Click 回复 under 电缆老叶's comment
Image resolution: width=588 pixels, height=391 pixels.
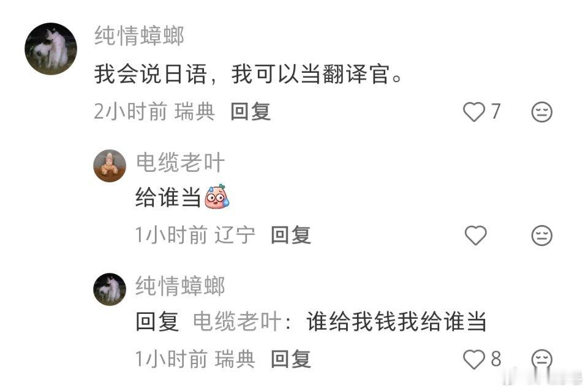click(x=291, y=235)
